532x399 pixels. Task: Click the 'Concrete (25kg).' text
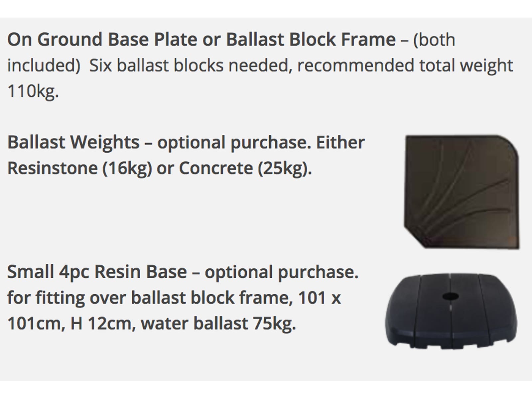(x=245, y=168)
